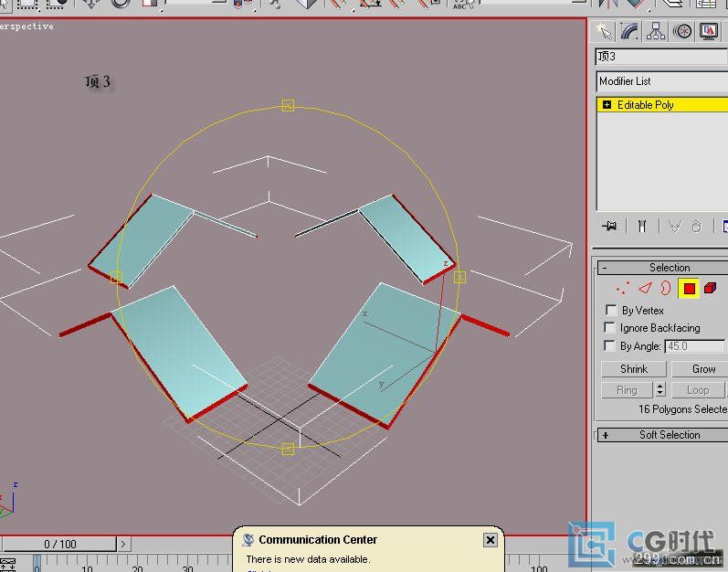Select Border sub-object level icon
The width and height of the screenshot is (728, 572).
[666, 289]
